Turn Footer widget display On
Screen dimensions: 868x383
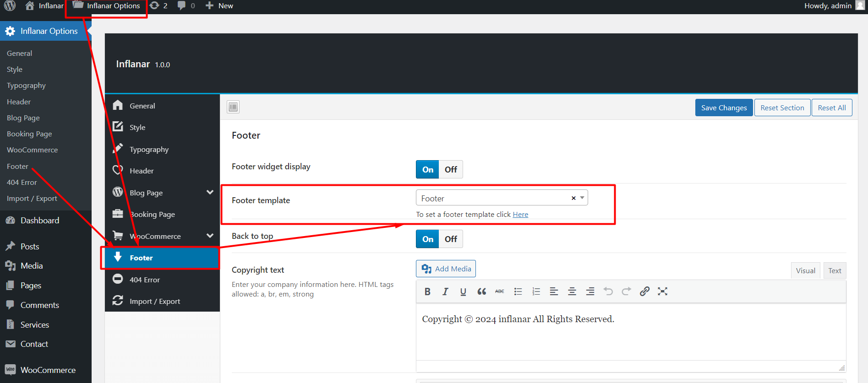click(x=427, y=169)
